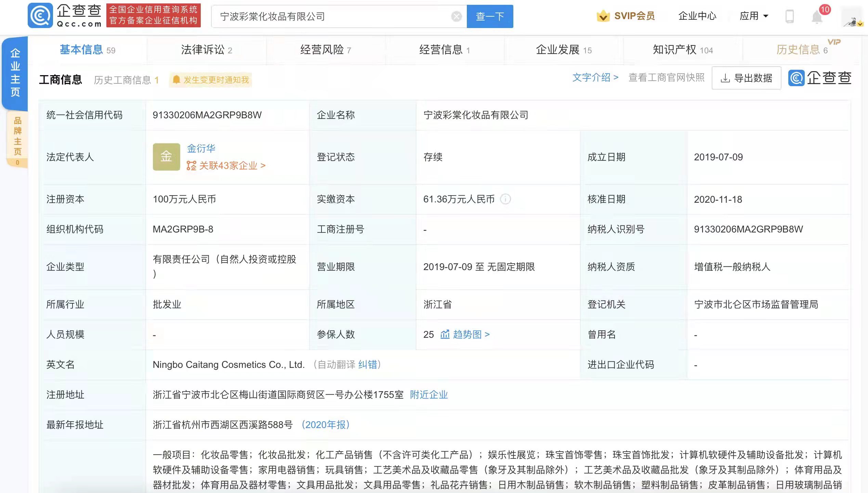868x493 pixels.
Task: Click the 增值税一般纳税人 taxpayer qualification
Action: coord(732,267)
